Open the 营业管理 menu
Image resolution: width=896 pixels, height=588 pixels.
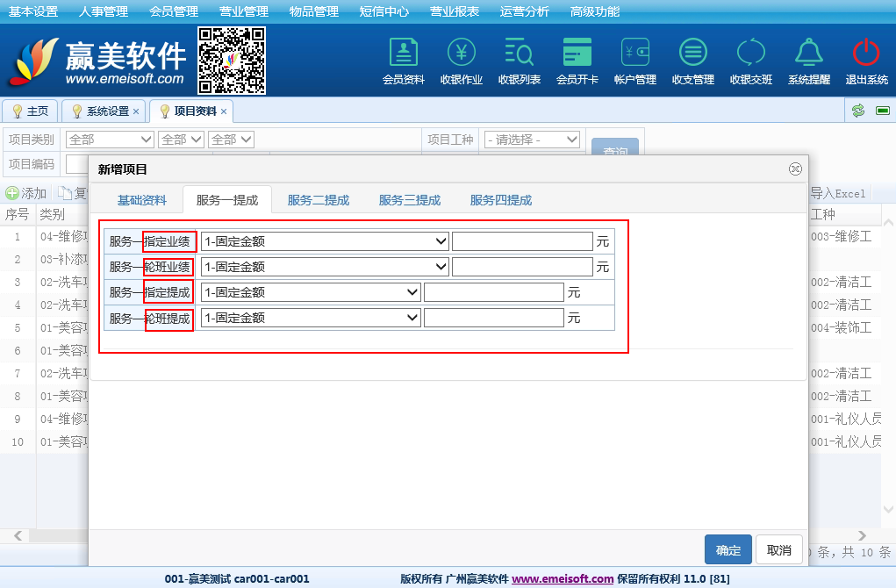tap(243, 11)
